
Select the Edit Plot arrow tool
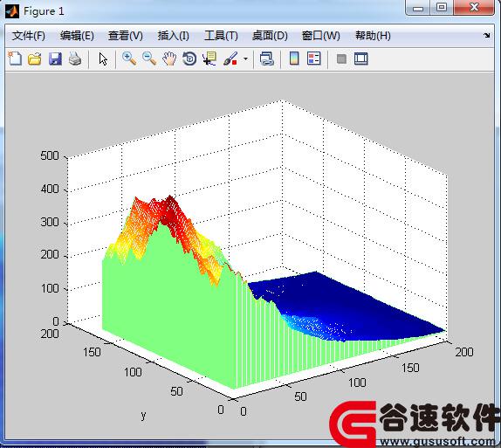point(103,59)
